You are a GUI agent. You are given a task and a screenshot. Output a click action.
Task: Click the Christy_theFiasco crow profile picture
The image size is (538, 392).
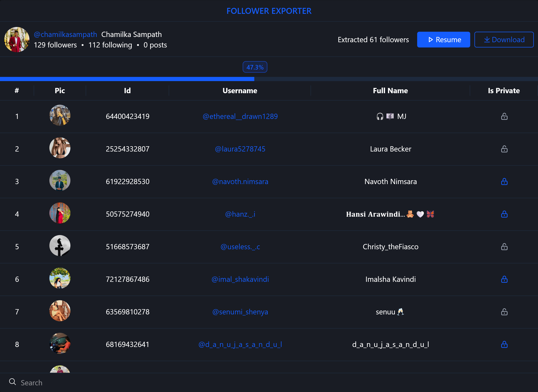60,246
